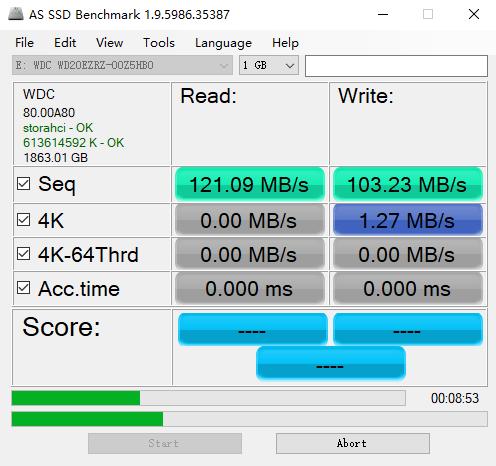Open the Help menu

click(285, 43)
